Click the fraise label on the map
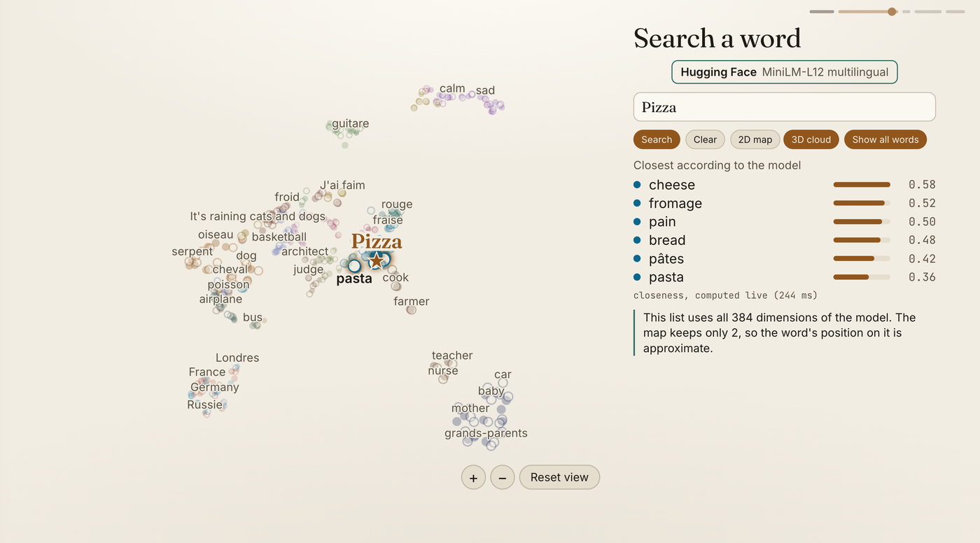980x543 pixels. click(388, 220)
